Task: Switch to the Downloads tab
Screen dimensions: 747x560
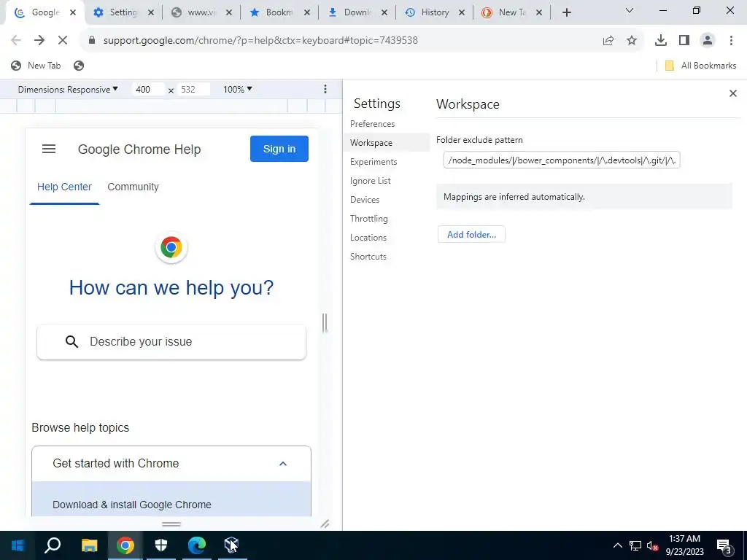Action: point(357,13)
